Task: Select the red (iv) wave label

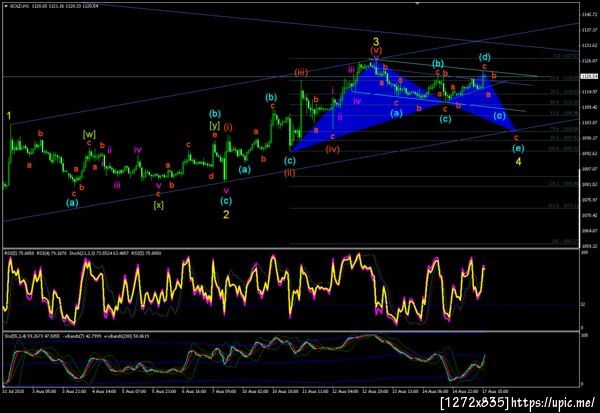Action: pos(333,149)
